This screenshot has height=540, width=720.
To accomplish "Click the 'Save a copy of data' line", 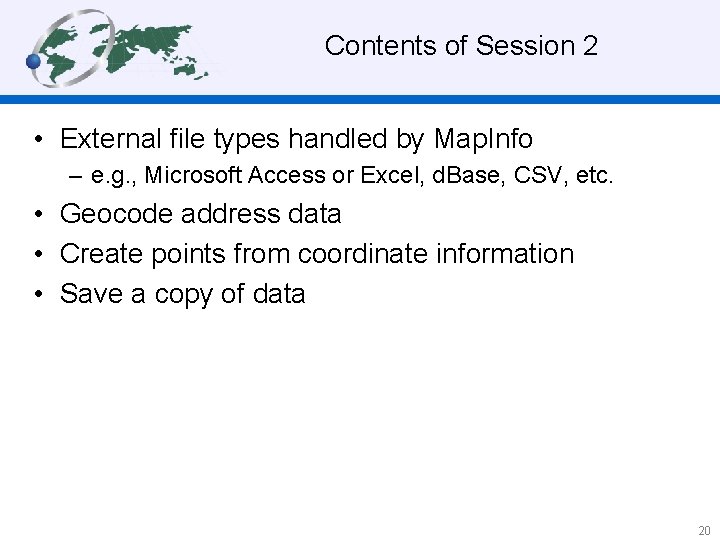I will 182,294.
